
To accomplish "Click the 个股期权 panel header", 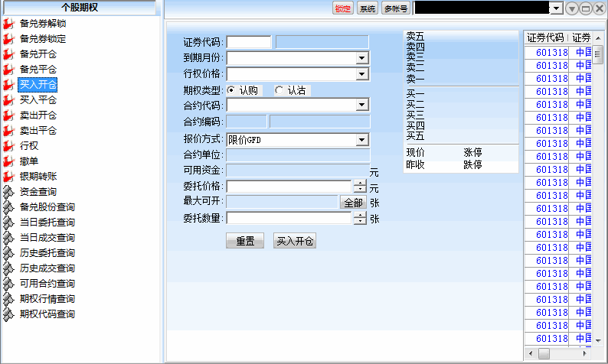I will tap(80, 8).
